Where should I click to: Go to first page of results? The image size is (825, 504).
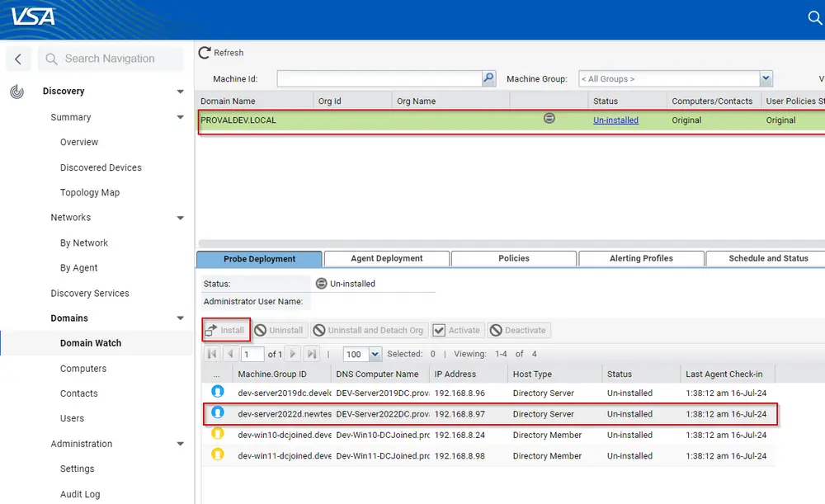[212, 354]
